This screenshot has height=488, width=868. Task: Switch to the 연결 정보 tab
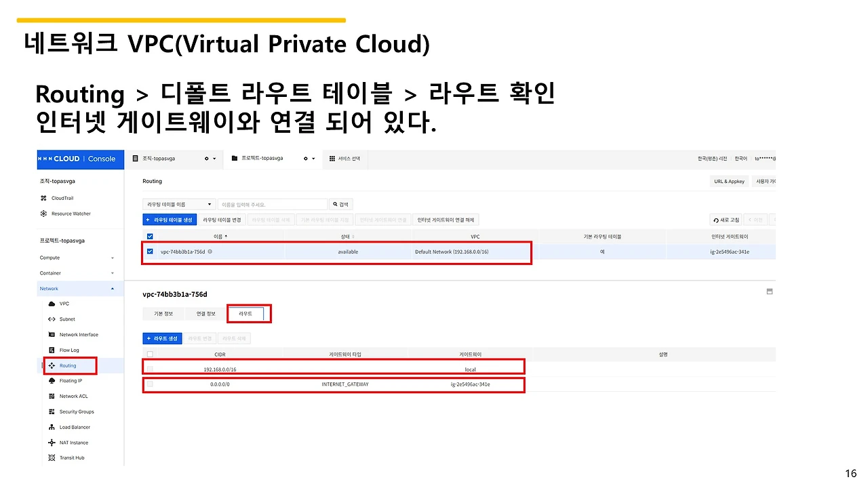click(x=205, y=314)
